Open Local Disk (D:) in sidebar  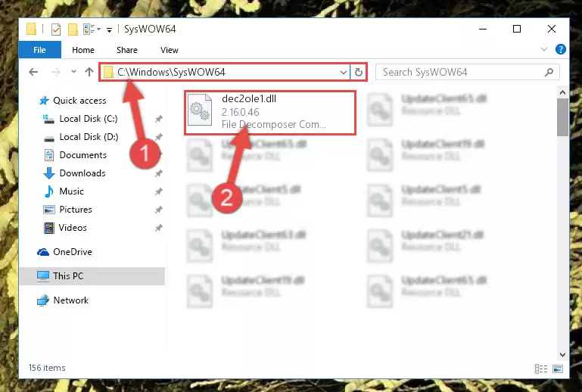pyautogui.click(x=89, y=137)
